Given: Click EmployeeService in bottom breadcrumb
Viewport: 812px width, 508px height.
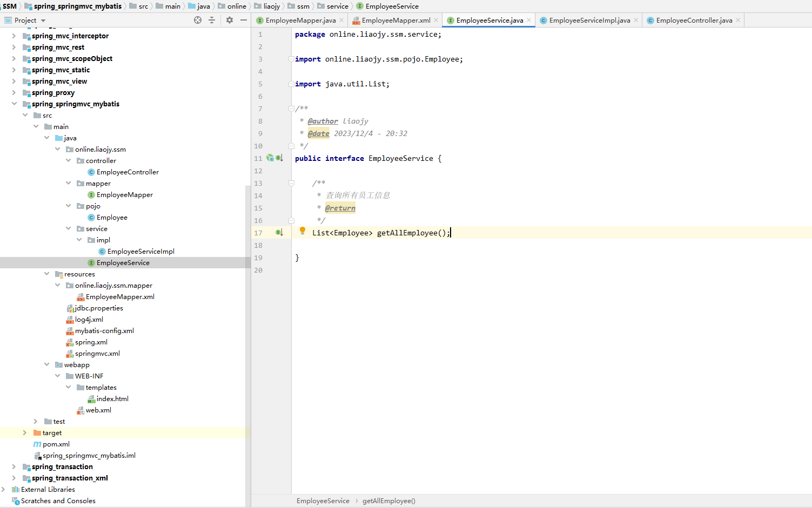Looking at the screenshot, I should pos(323,501).
